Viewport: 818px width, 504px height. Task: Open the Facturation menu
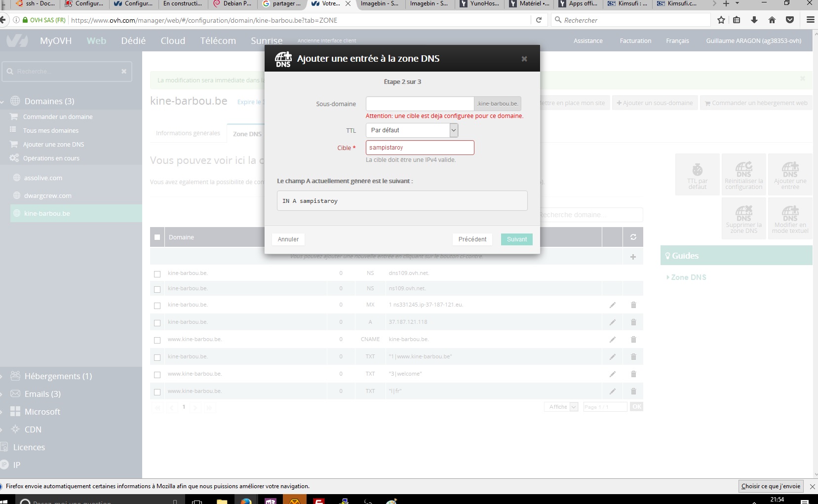635,41
